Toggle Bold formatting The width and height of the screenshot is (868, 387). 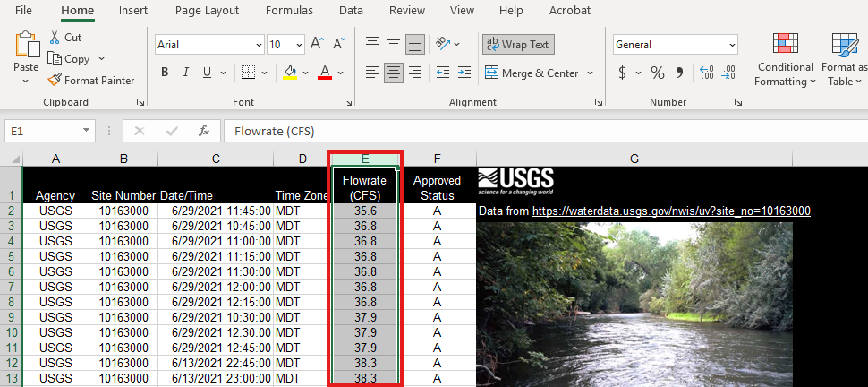click(x=165, y=73)
